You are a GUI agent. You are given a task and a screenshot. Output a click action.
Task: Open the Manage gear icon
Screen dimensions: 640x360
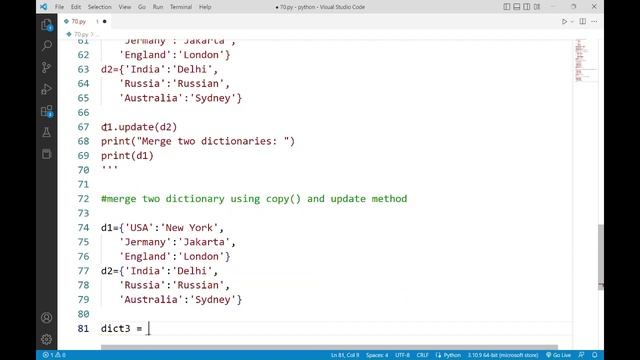point(47,339)
